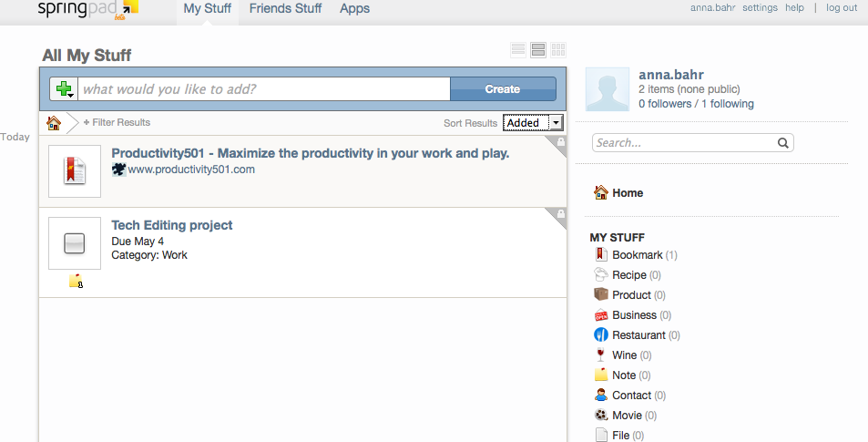Switch to grid view icon
This screenshot has height=442, width=868.
(x=558, y=50)
